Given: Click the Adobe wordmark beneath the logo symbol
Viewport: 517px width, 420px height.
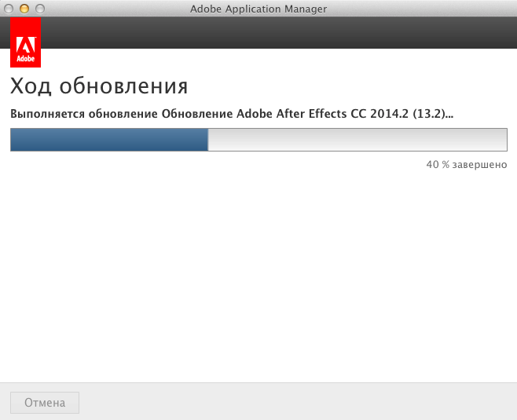Looking at the screenshot, I should [25, 59].
